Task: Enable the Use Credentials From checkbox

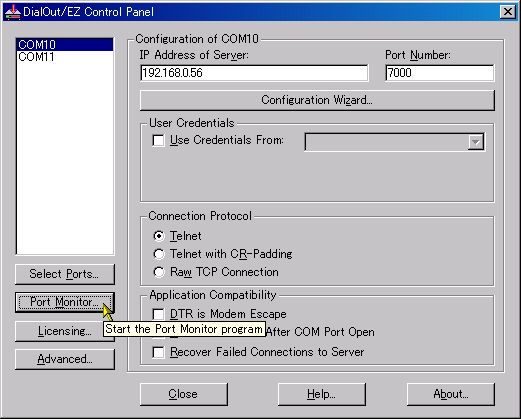Action: (158, 140)
